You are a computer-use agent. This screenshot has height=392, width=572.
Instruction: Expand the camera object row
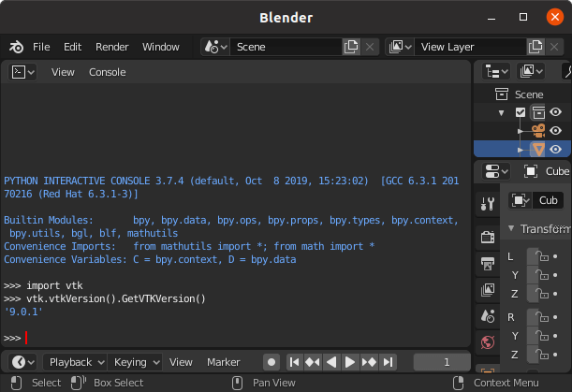pyautogui.click(x=521, y=131)
